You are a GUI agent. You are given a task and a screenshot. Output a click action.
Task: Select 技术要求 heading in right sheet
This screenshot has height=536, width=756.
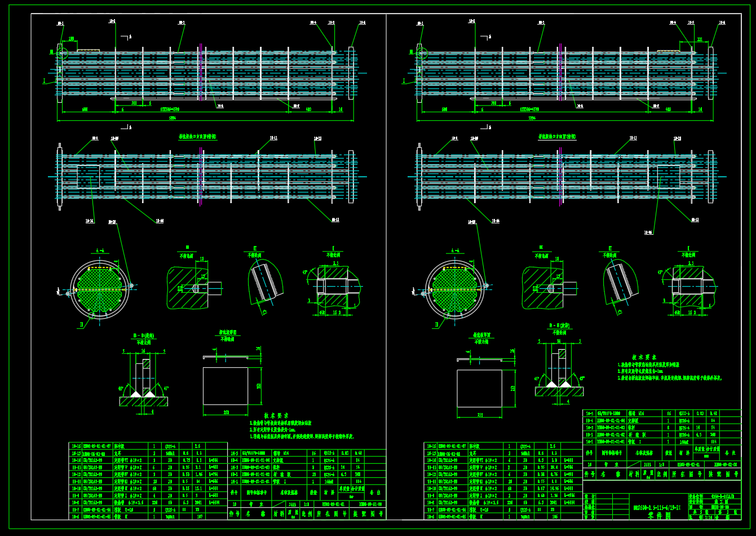[x=644, y=357]
